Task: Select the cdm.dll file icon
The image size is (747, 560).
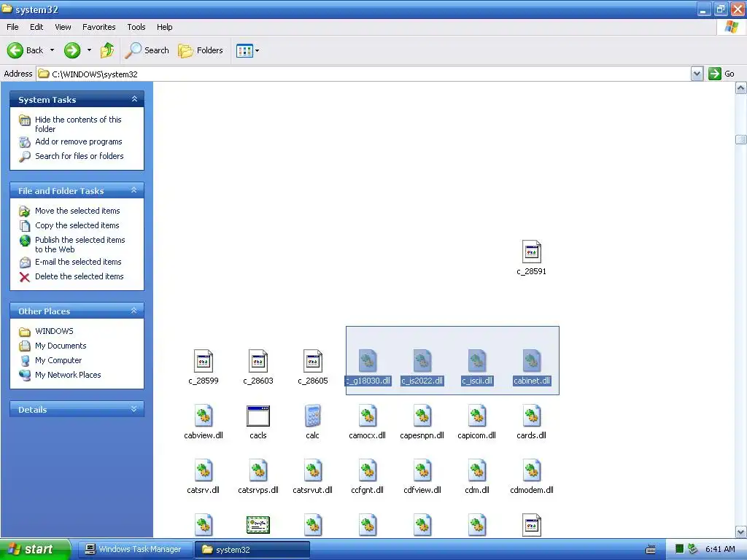Action: tap(477, 471)
